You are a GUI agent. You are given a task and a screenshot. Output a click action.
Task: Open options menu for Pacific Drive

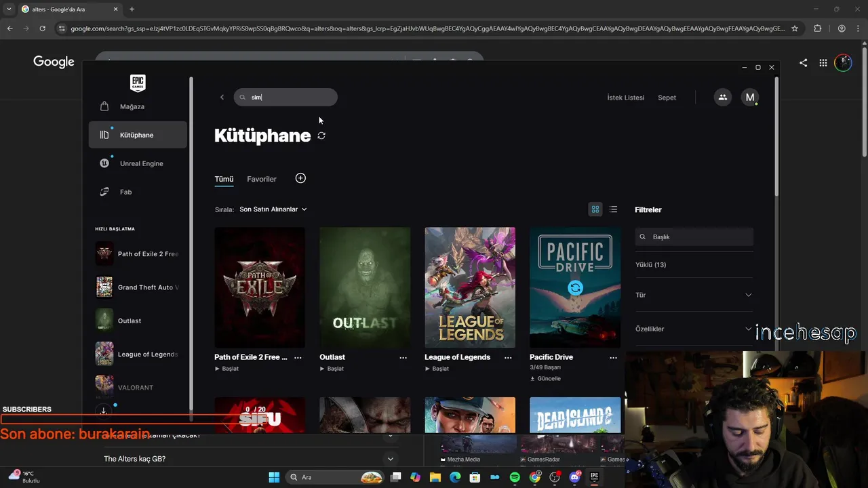pyautogui.click(x=613, y=358)
